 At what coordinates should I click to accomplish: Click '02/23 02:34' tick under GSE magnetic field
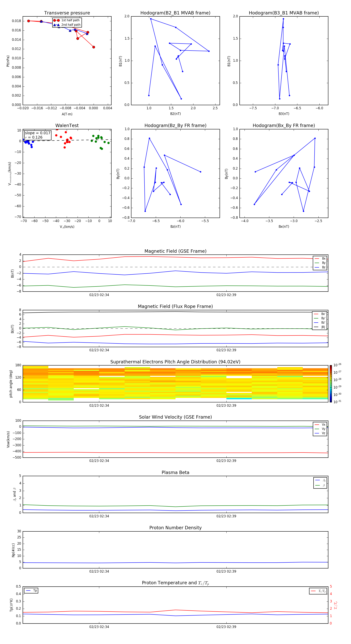tap(99, 295)
